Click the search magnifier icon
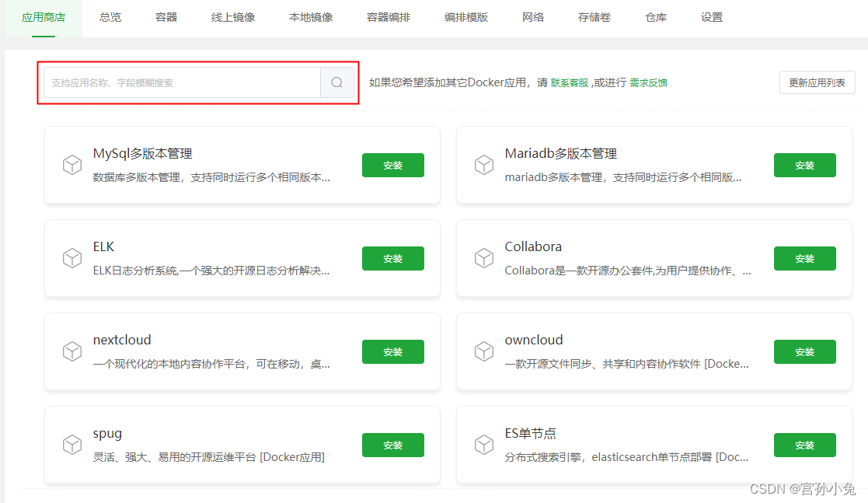Image resolution: width=868 pixels, height=503 pixels. point(336,82)
